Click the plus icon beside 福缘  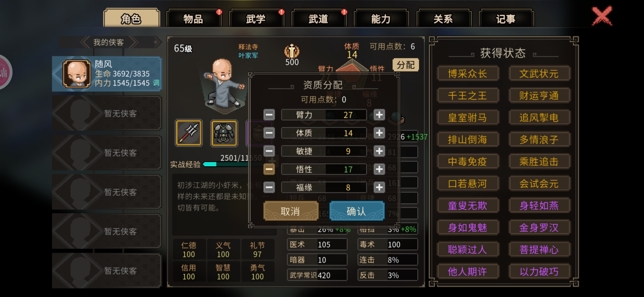point(379,188)
